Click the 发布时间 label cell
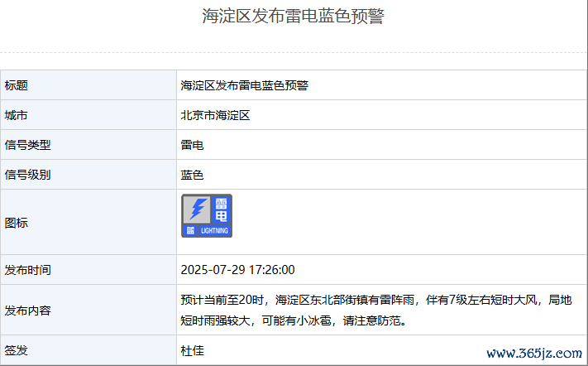Viewport: 588px width, 366px height. 88,269
